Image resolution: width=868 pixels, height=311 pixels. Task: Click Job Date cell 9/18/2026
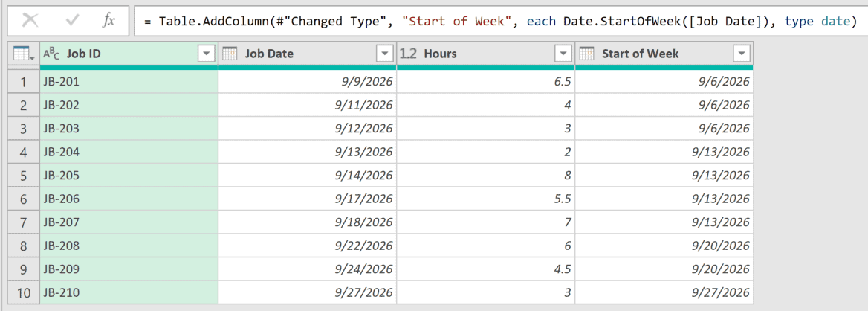pos(307,222)
